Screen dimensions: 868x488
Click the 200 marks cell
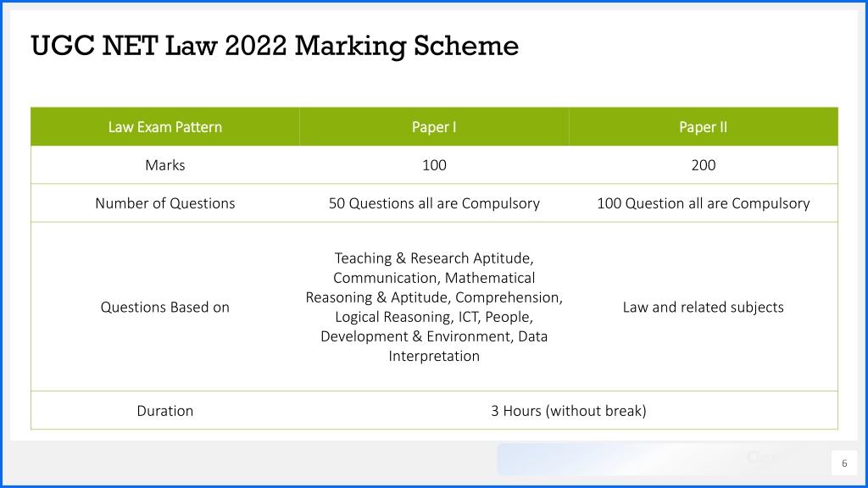click(703, 165)
